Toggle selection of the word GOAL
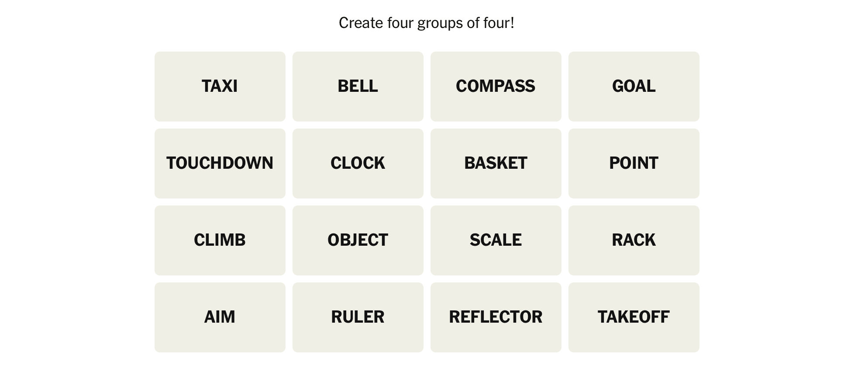 tap(634, 87)
